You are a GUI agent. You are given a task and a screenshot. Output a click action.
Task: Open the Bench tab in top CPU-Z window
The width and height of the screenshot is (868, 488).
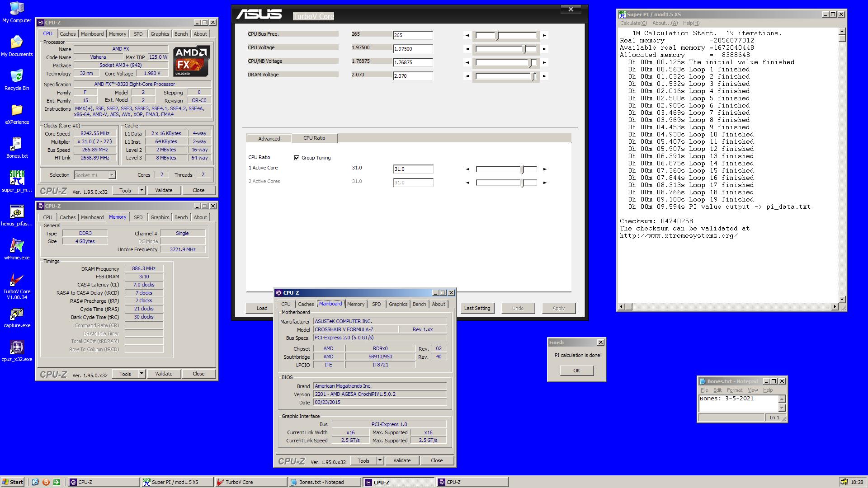coord(181,34)
